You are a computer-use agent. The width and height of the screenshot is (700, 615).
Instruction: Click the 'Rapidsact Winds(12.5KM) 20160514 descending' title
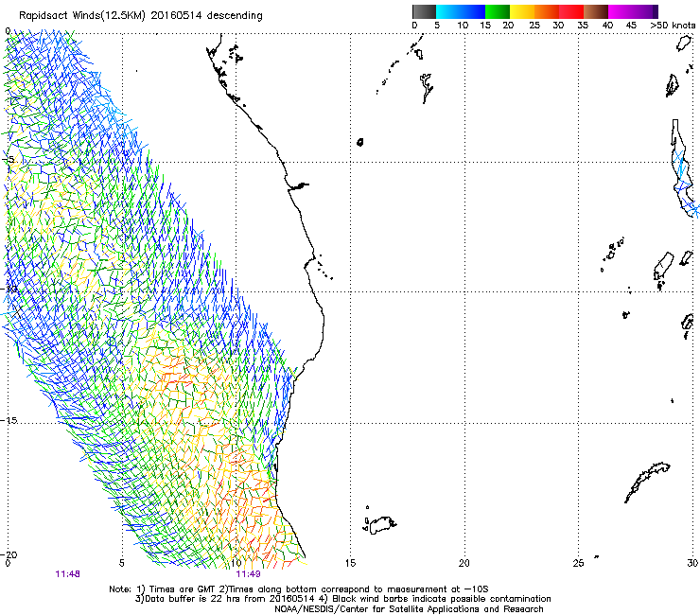(141, 15)
